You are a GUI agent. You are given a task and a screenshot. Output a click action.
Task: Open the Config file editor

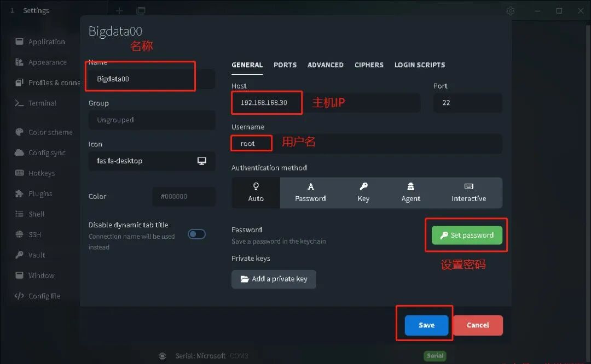37,296
